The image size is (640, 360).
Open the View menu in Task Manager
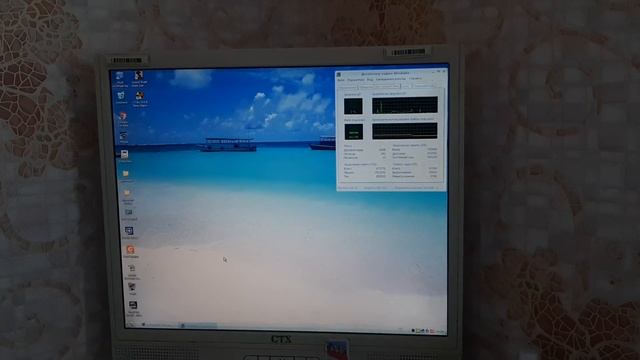tap(370, 80)
